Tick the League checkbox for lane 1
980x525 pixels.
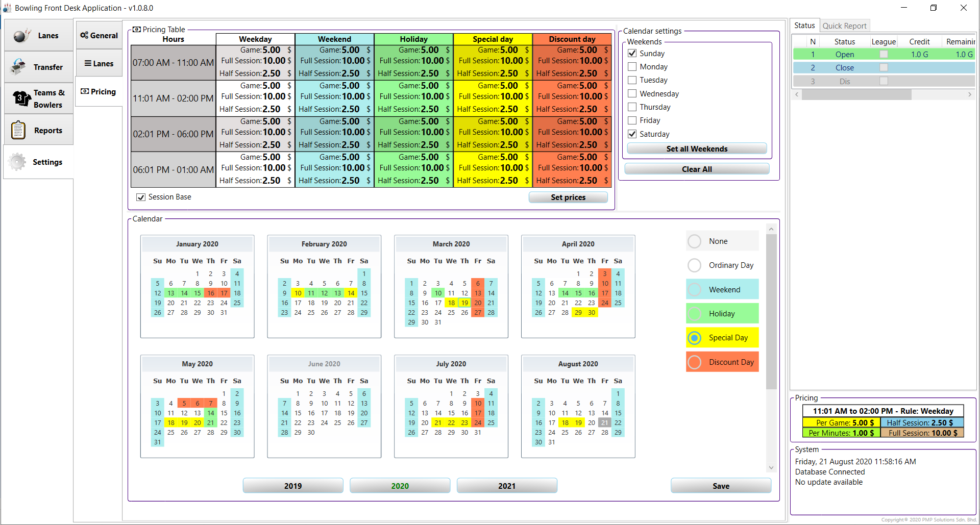pos(884,55)
